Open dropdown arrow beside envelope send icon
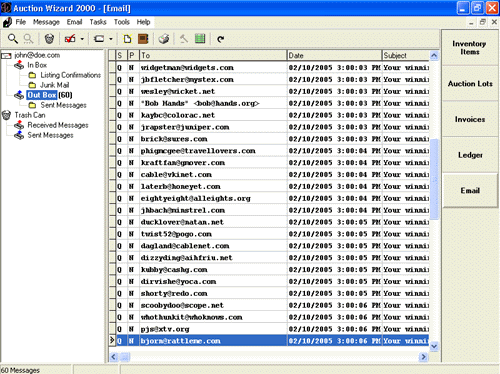500x374 pixels. [111, 39]
